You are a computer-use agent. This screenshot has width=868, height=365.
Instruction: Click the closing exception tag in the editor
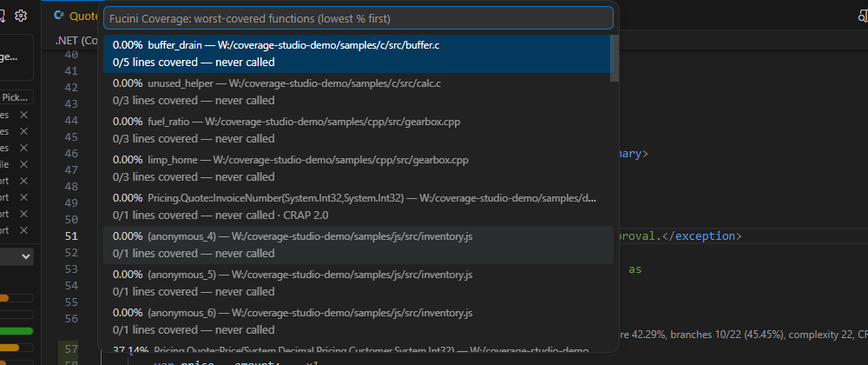coord(702,236)
